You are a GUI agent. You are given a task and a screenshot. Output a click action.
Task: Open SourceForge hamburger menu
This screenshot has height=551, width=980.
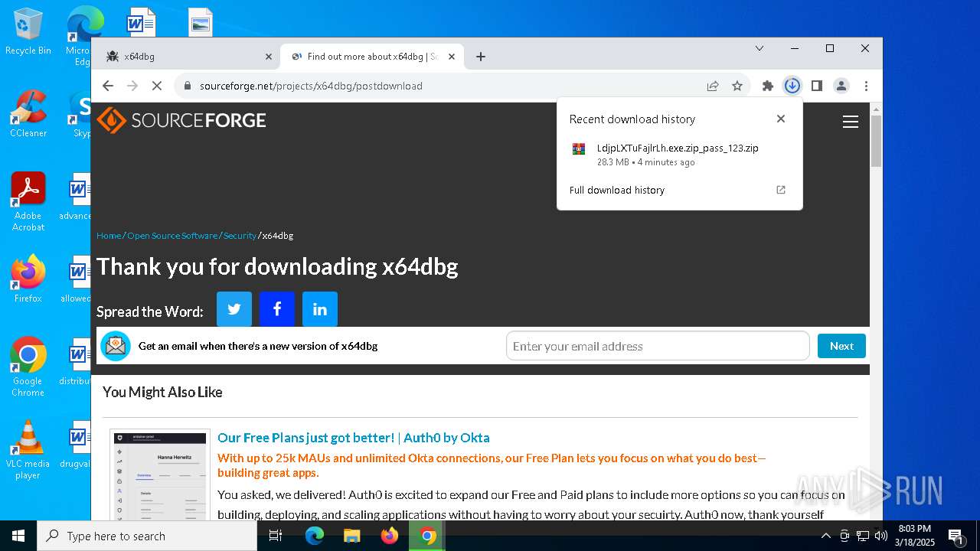851,122
